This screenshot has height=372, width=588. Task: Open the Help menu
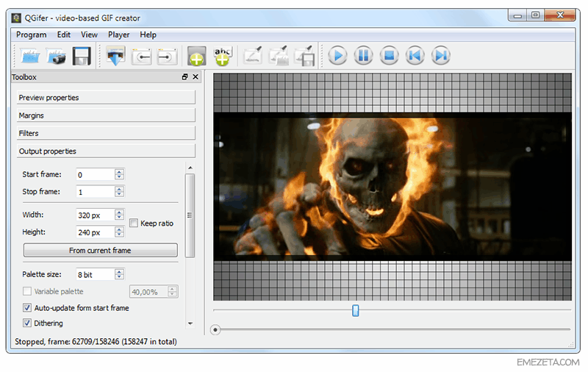(148, 35)
